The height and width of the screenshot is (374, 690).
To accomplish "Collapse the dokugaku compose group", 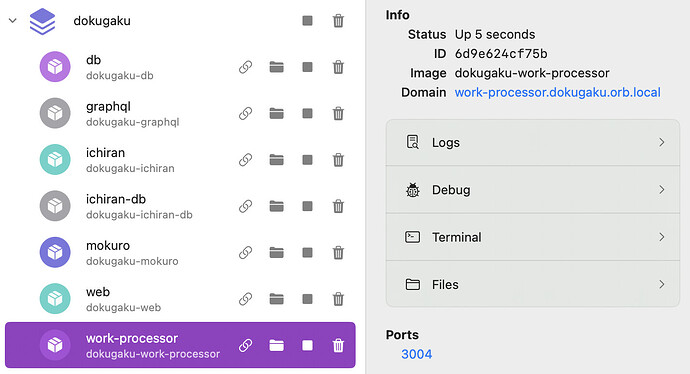I will pyautogui.click(x=13, y=20).
